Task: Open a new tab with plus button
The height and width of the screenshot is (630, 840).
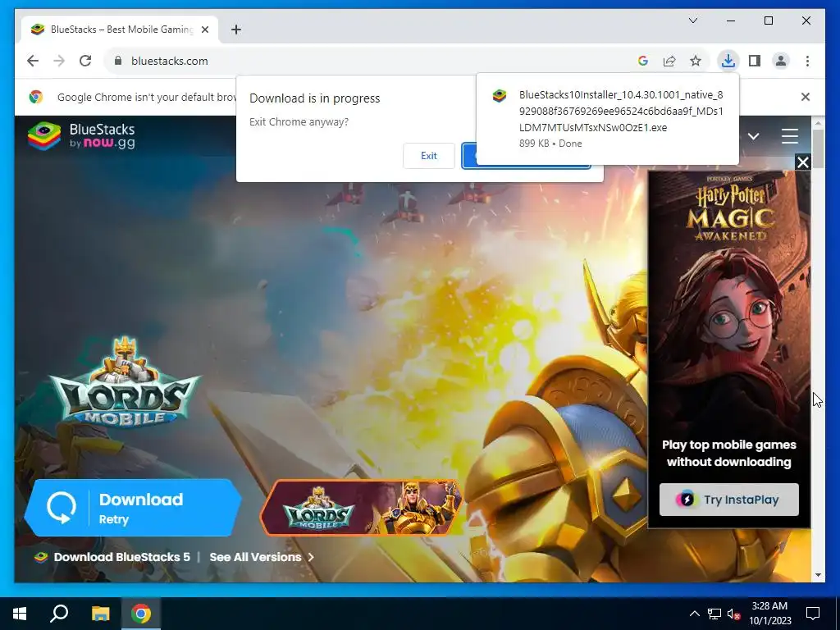Action: point(236,30)
